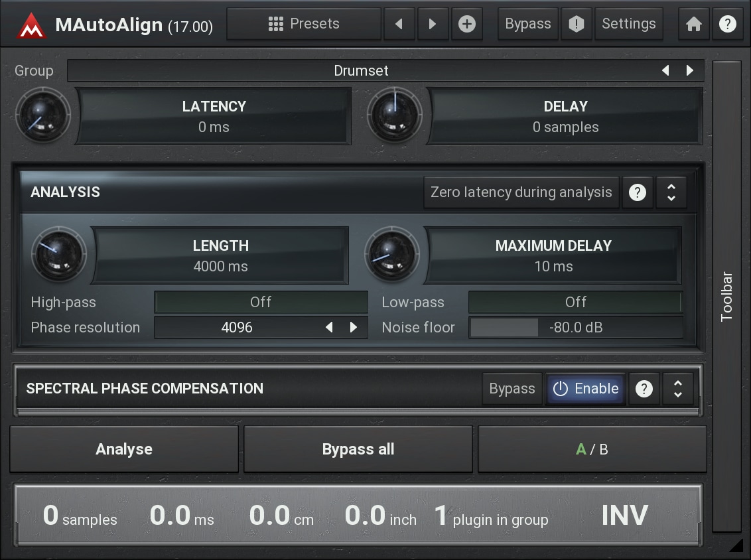Open help for Spectral Phase Compensation

pos(644,389)
